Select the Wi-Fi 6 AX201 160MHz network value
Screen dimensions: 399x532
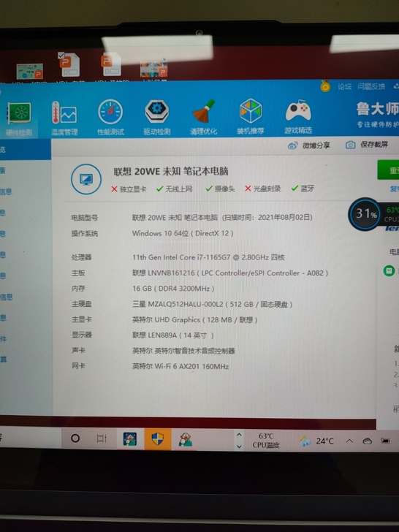coord(180,366)
